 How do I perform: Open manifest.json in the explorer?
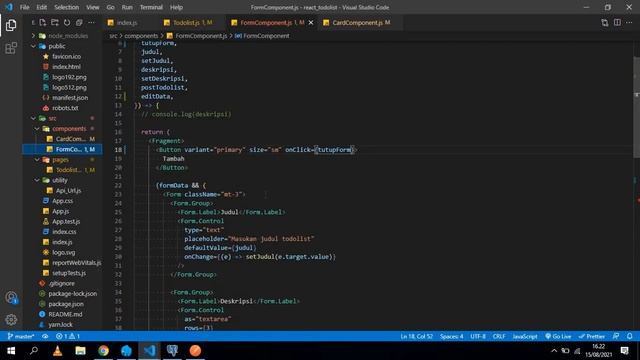click(70, 98)
